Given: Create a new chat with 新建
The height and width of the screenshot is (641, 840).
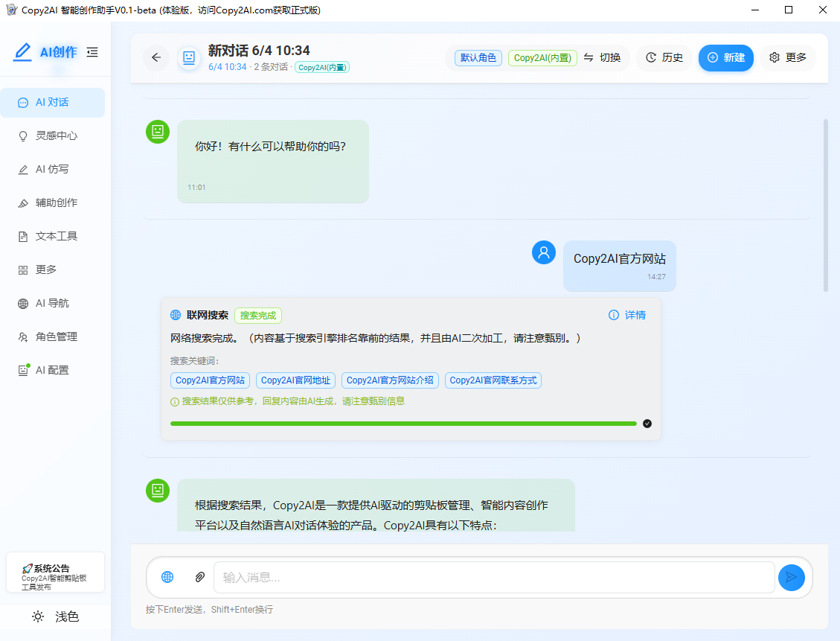Looking at the screenshot, I should [726, 58].
